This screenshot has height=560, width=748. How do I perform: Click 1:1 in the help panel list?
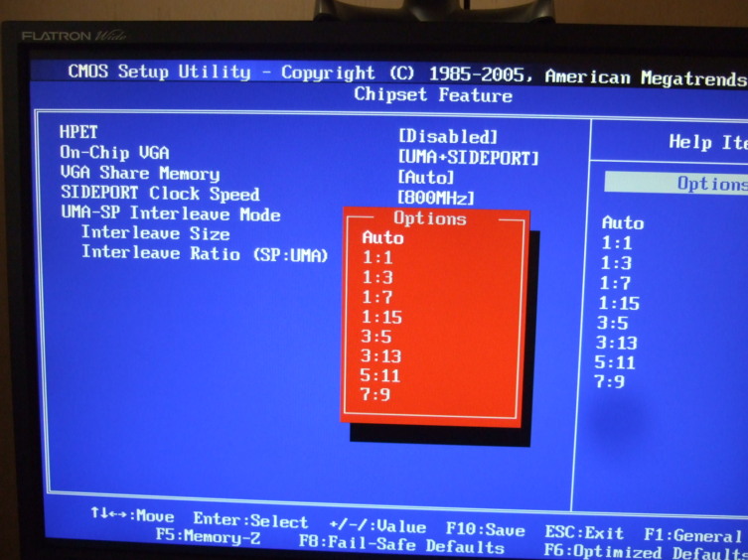pyautogui.click(x=617, y=243)
